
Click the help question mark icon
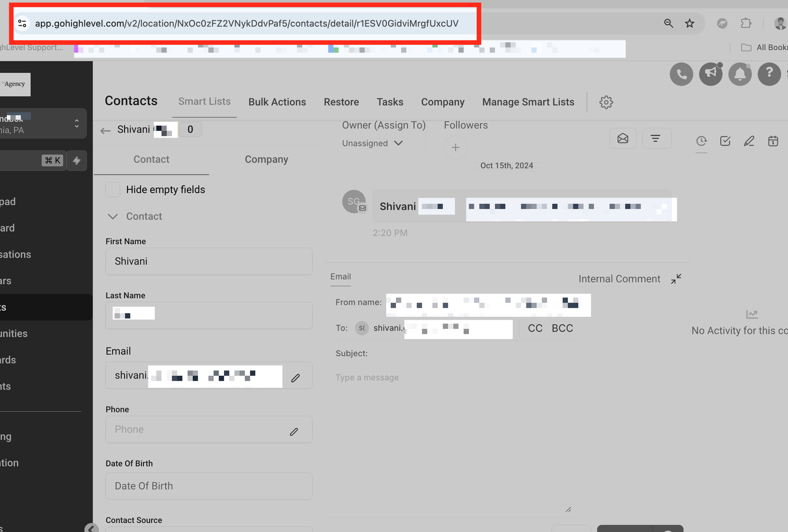769,74
